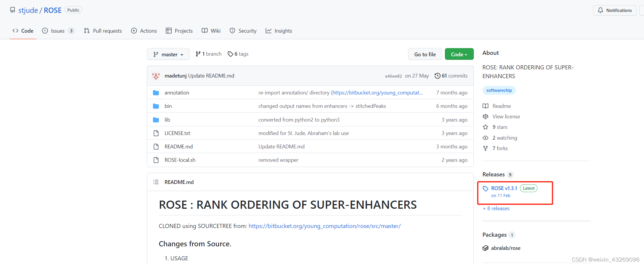Click madetunj's avatar thumbnail
644x265 pixels.
tap(156, 76)
